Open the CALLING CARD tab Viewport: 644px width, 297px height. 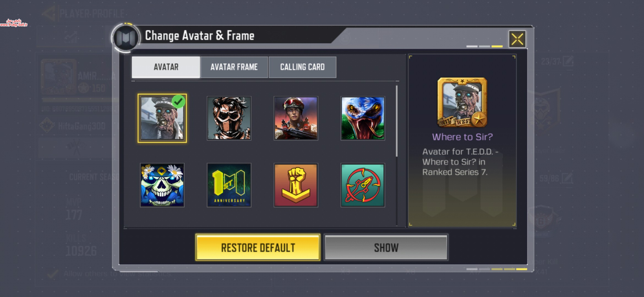coord(302,67)
